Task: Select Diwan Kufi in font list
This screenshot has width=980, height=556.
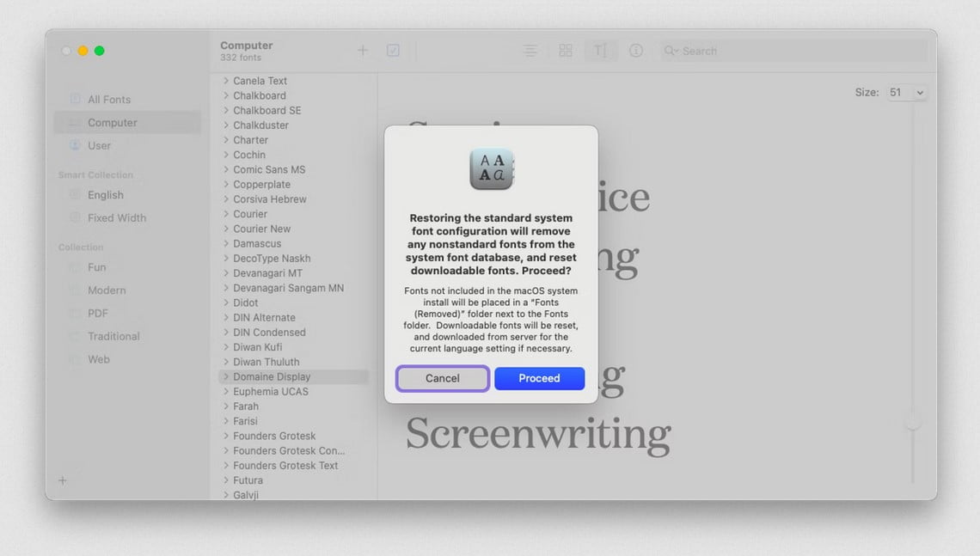Action: point(258,346)
